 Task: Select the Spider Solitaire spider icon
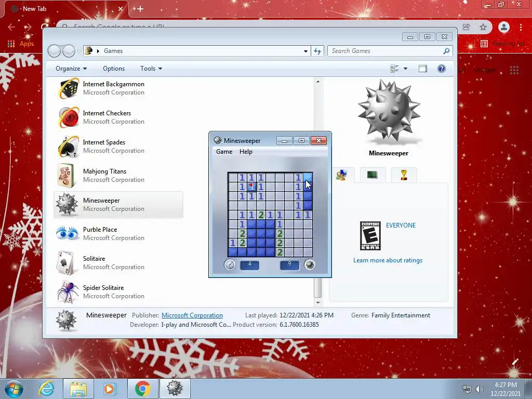(67, 292)
